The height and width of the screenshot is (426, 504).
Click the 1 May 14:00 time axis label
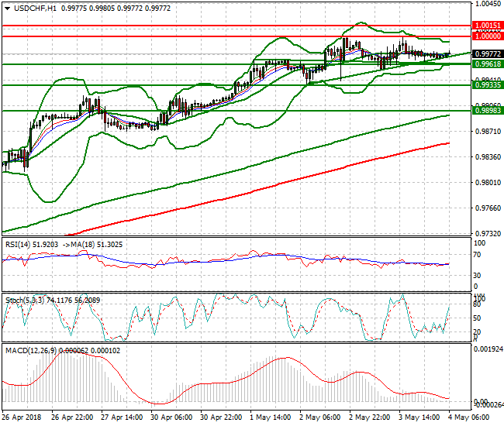pos(271,417)
